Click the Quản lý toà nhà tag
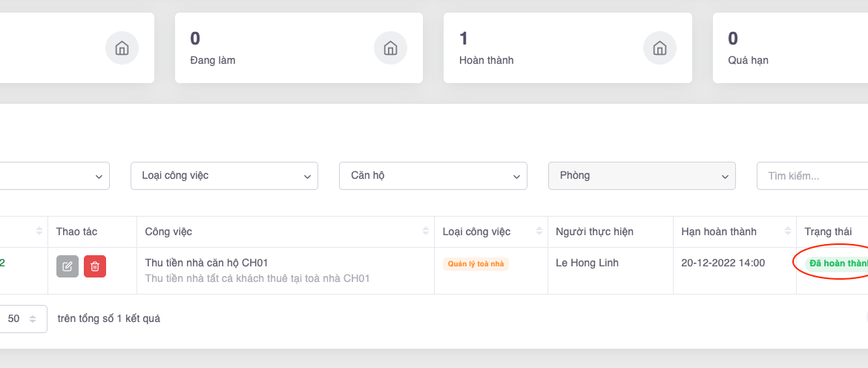 pyautogui.click(x=476, y=263)
